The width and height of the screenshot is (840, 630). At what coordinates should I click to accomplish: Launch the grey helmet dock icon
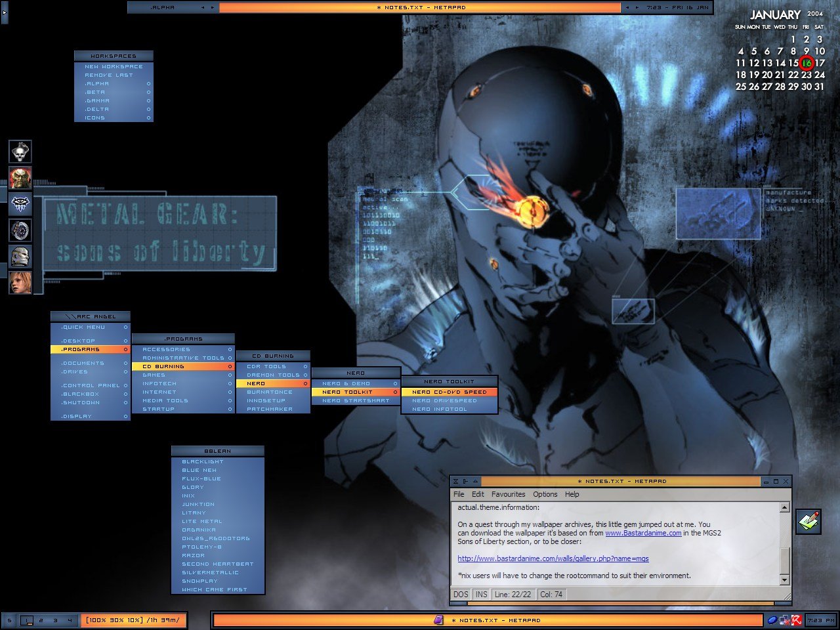20,257
